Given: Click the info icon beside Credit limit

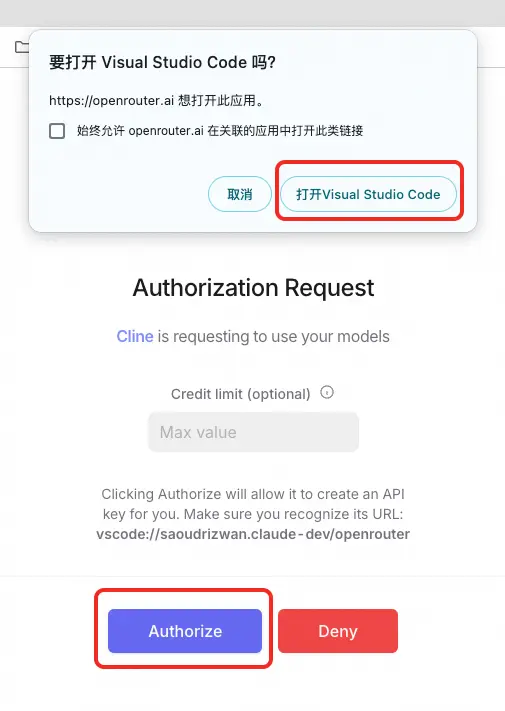Looking at the screenshot, I should (x=326, y=392).
